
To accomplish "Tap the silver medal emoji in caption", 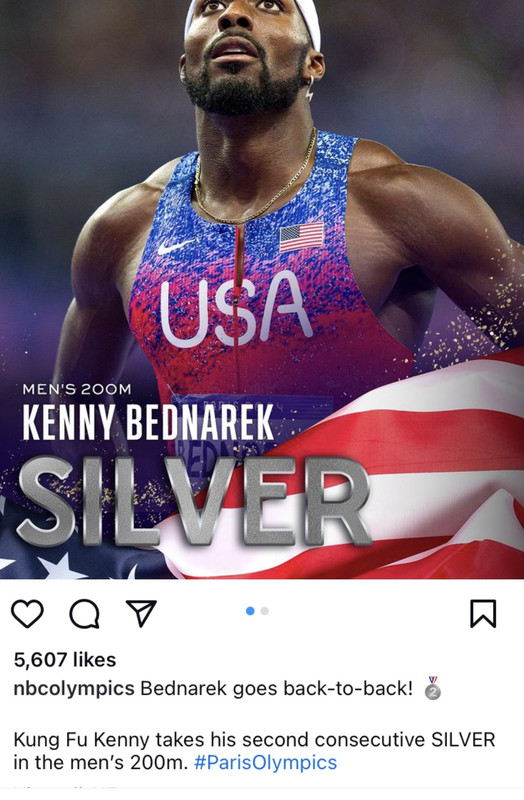I will [433, 688].
